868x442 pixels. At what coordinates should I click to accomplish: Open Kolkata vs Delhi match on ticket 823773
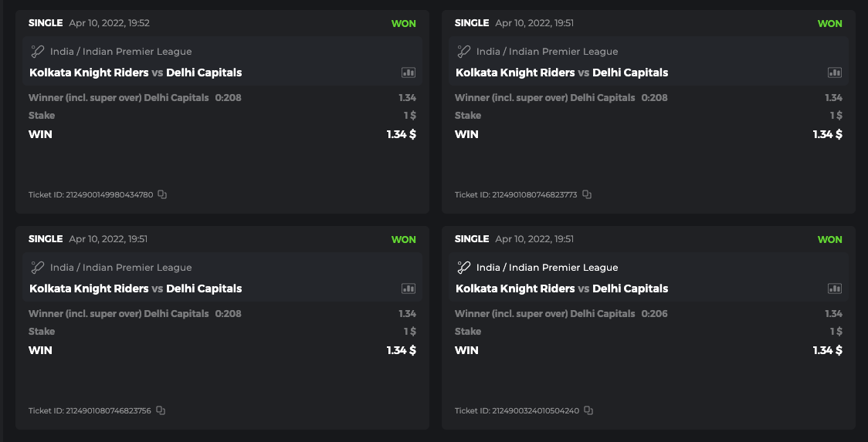click(x=561, y=73)
